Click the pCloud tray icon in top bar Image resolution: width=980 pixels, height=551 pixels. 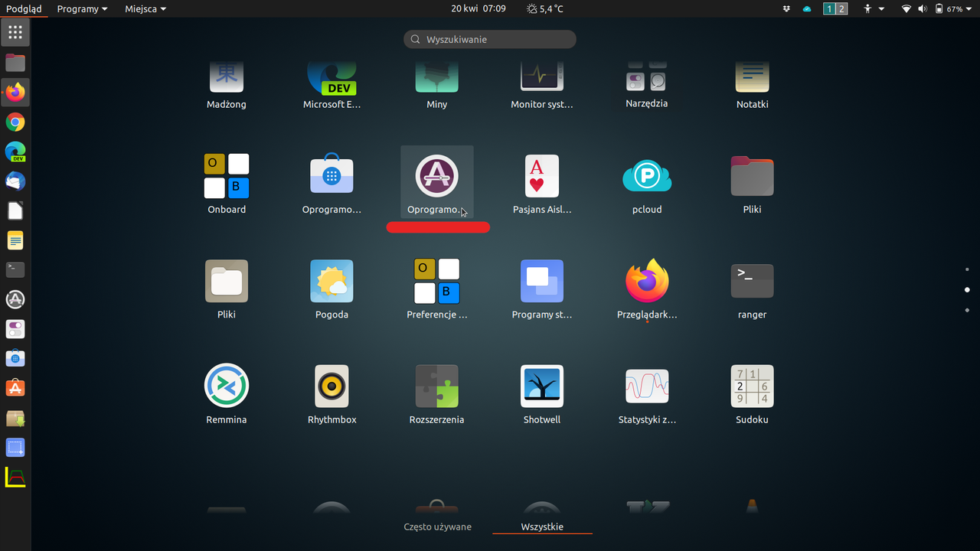[x=807, y=9]
